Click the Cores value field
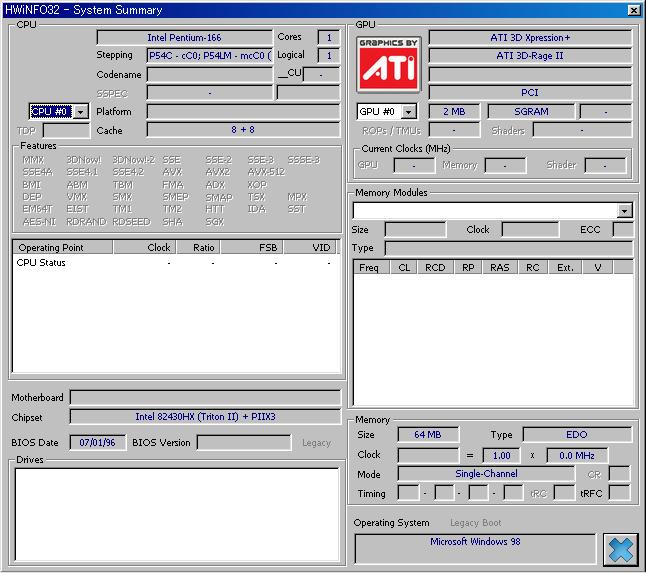 tap(329, 37)
